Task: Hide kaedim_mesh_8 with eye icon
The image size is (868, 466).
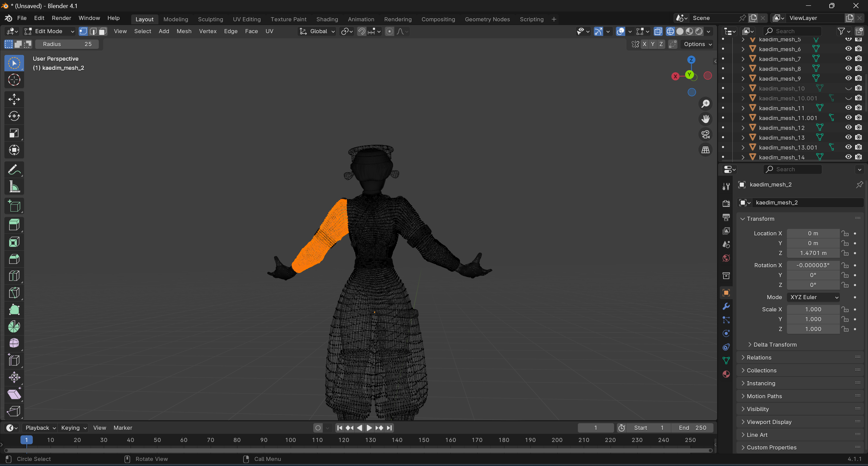Action: pyautogui.click(x=848, y=68)
